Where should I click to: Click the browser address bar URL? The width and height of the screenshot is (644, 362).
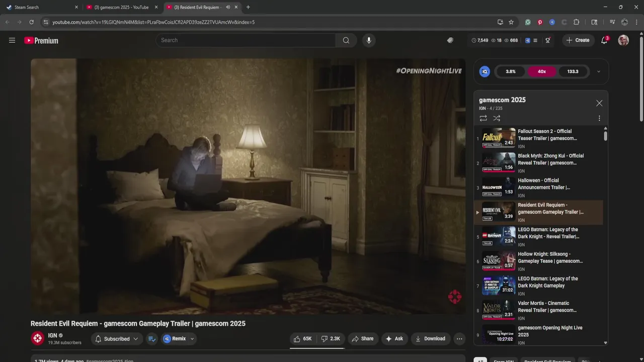153,22
